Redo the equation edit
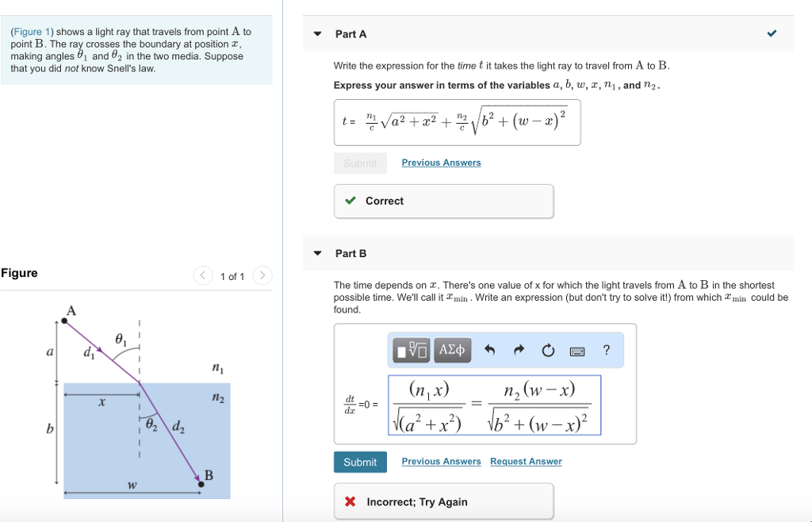The width and height of the screenshot is (812, 522). 519,350
